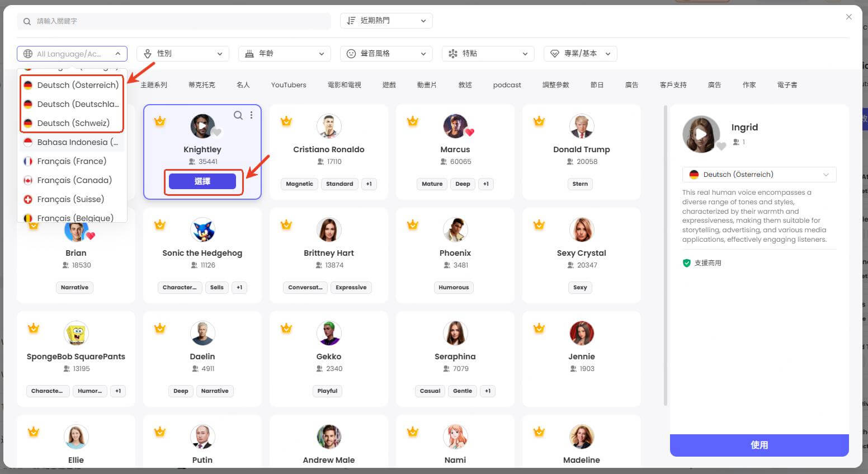Open Ingrid's Deutsch (Österreich) language dropdown
The width and height of the screenshot is (868, 474).
[759, 175]
